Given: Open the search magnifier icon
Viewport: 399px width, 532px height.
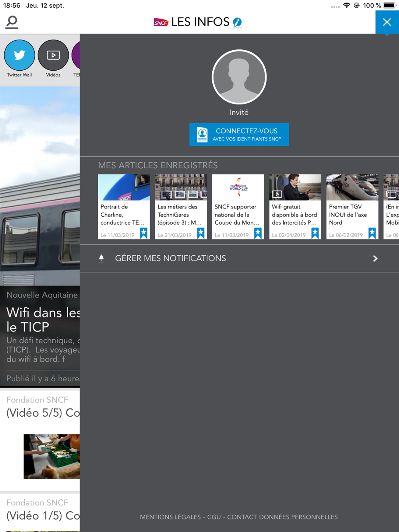Looking at the screenshot, I should click(x=12, y=22).
